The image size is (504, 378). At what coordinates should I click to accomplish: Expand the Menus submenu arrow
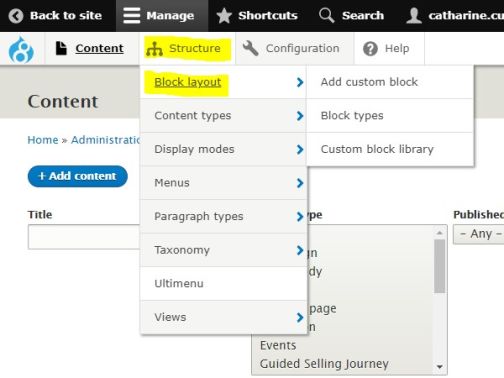point(300,183)
